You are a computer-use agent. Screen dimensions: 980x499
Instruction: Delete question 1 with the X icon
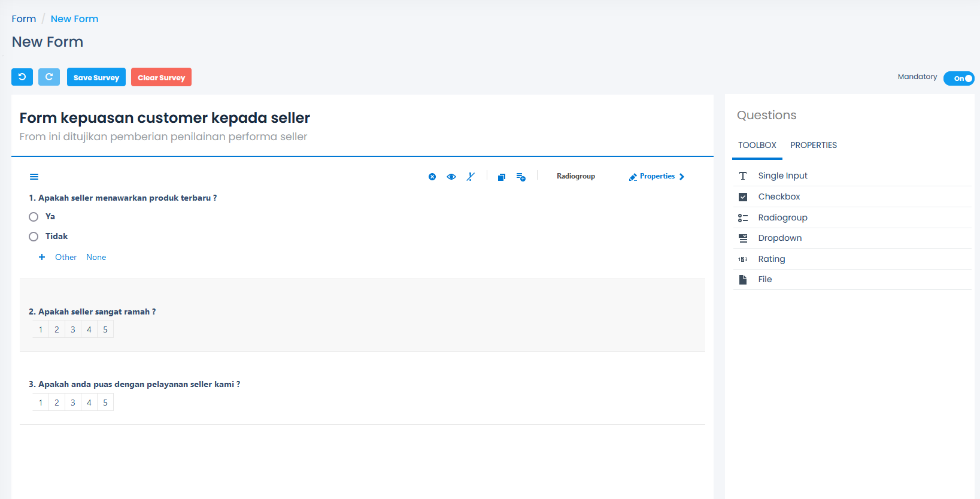432,177
